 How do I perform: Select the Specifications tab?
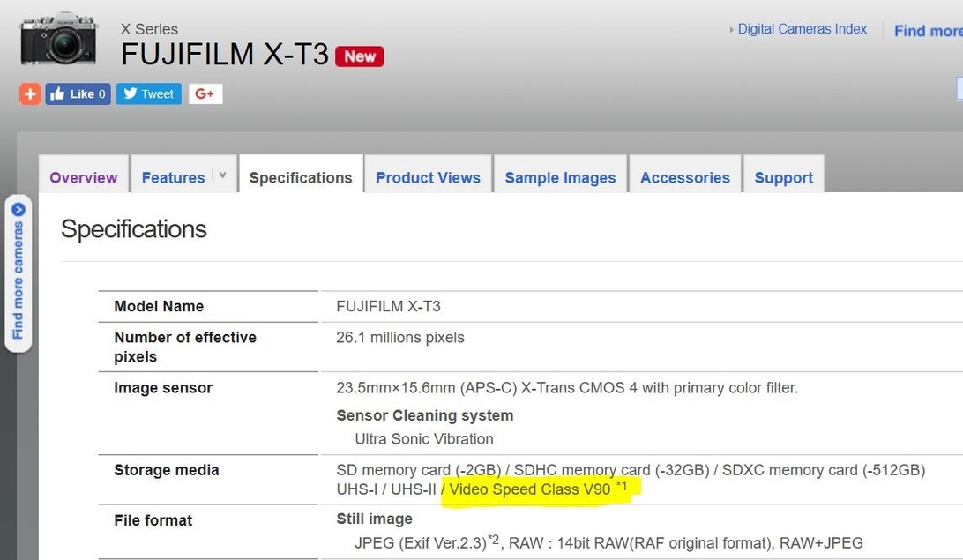click(x=301, y=177)
